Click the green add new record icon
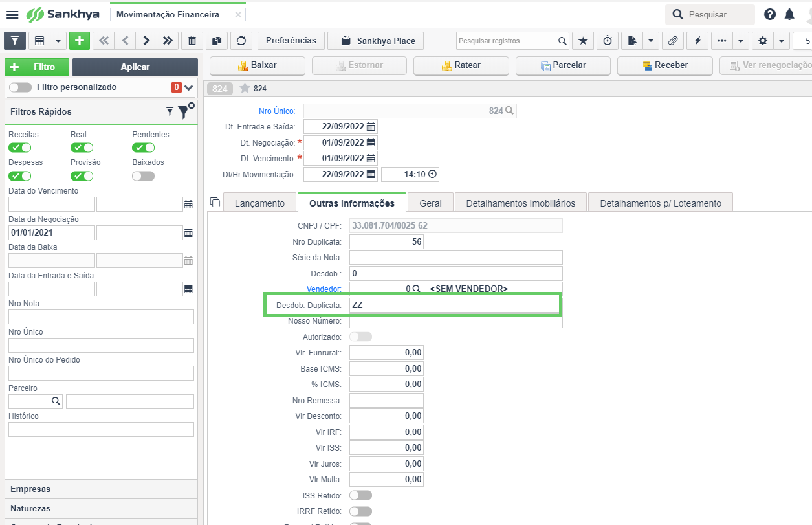Screen dimensions: 812x525 [x=80, y=41]
